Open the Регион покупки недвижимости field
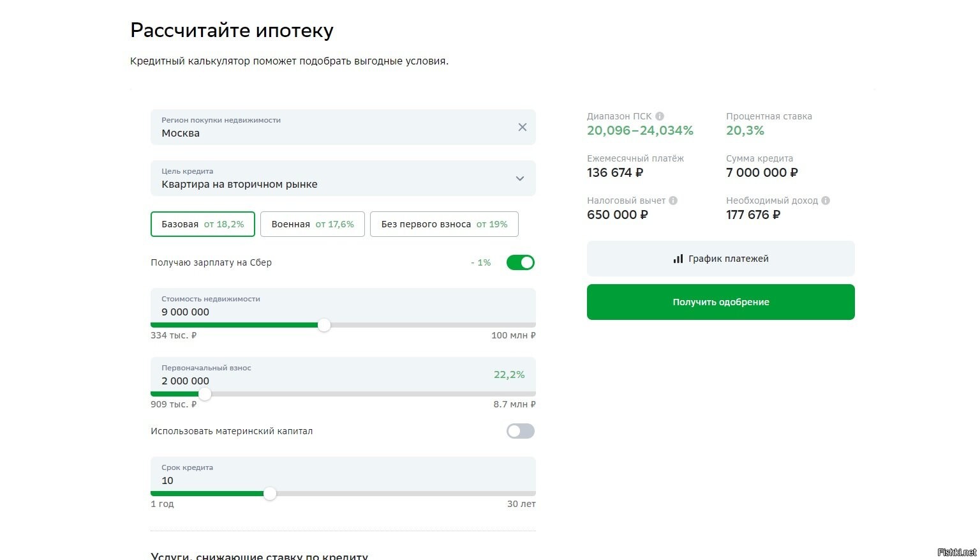The image size is (980, 560). coord(332,127)
